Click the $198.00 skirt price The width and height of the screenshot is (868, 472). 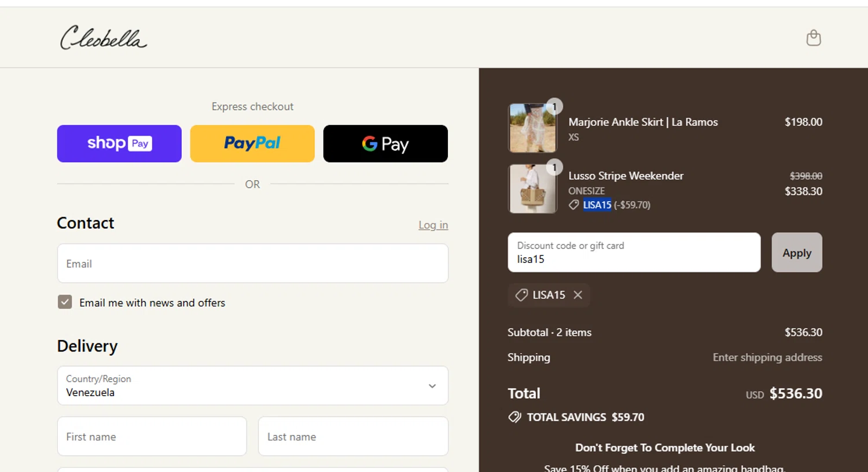click(803, 122)
